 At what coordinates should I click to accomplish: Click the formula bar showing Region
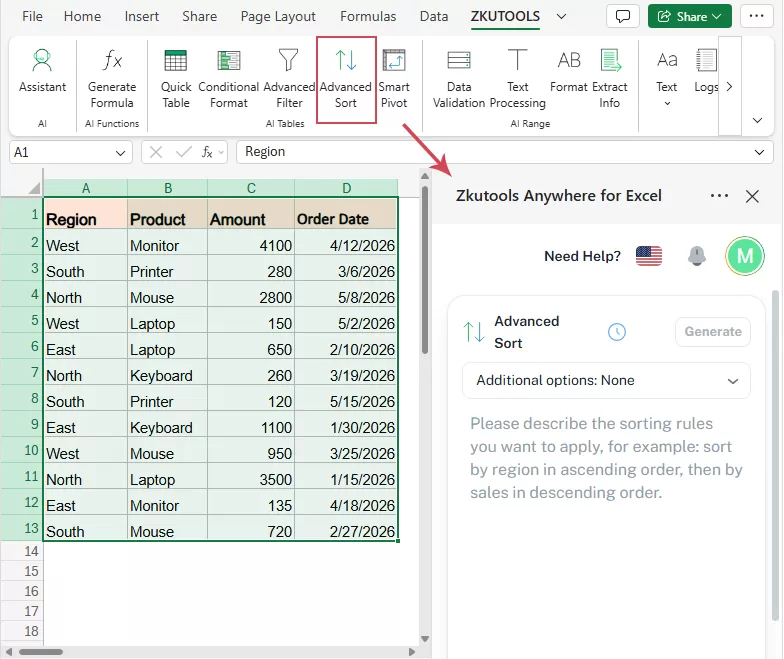pyautogui.click(x=504, y=152)
